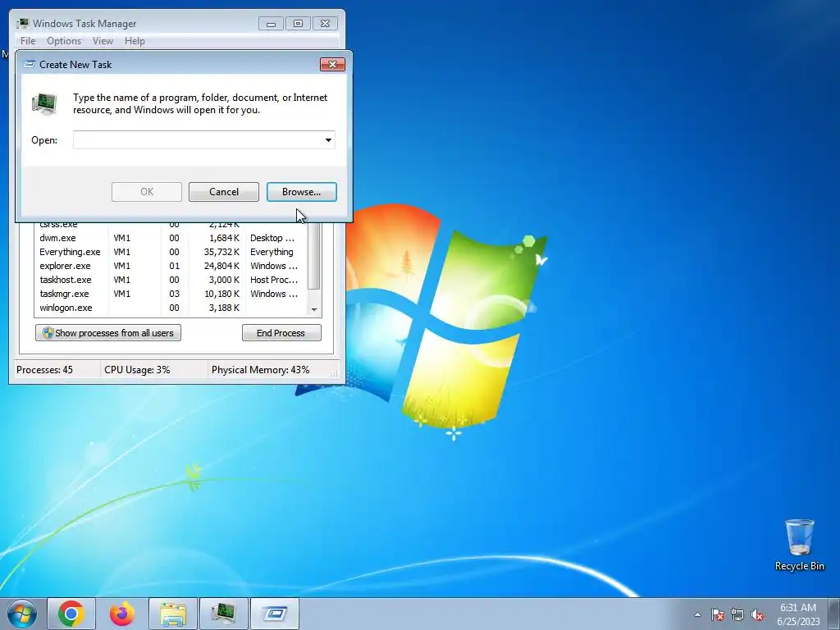
Task: Minimize the Windows Task Manager window
Action: tap(271, 24)
